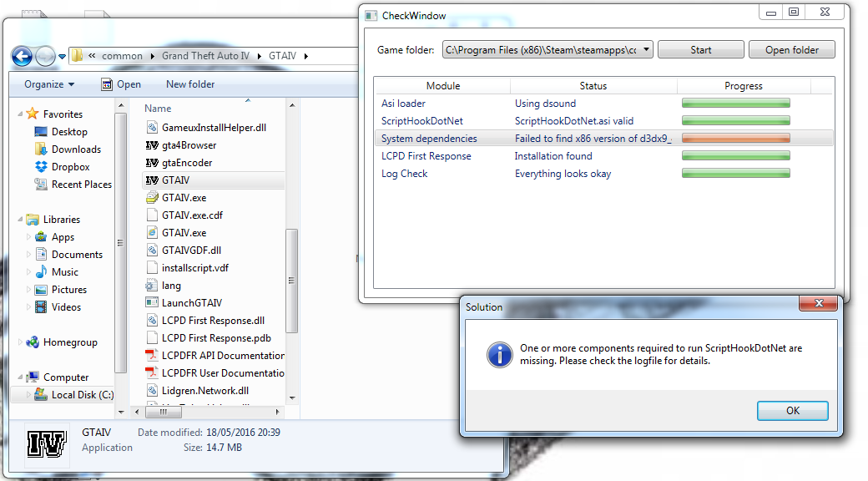Select LCPD First Response.dll
Screen dimensions: 868x481
213,321
